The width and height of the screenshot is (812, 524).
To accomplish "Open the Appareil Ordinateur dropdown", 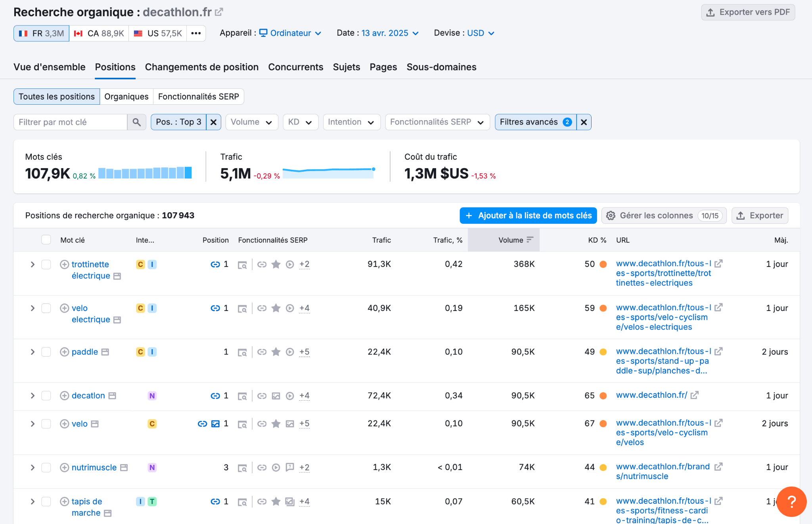I will (x=290, y=33).
